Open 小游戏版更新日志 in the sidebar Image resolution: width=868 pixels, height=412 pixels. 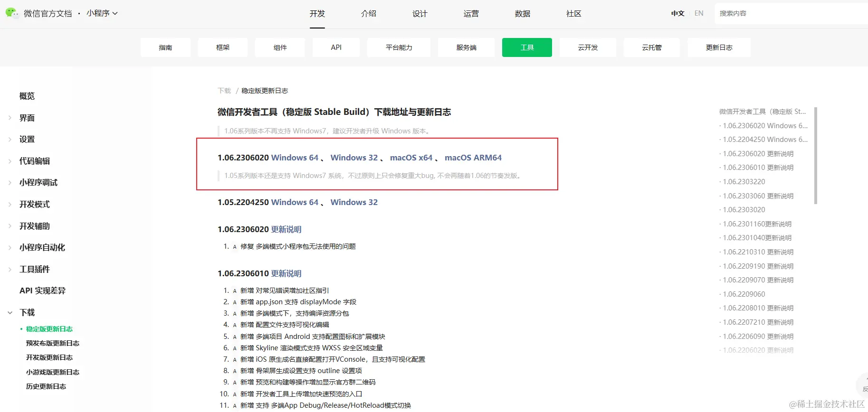53,372
